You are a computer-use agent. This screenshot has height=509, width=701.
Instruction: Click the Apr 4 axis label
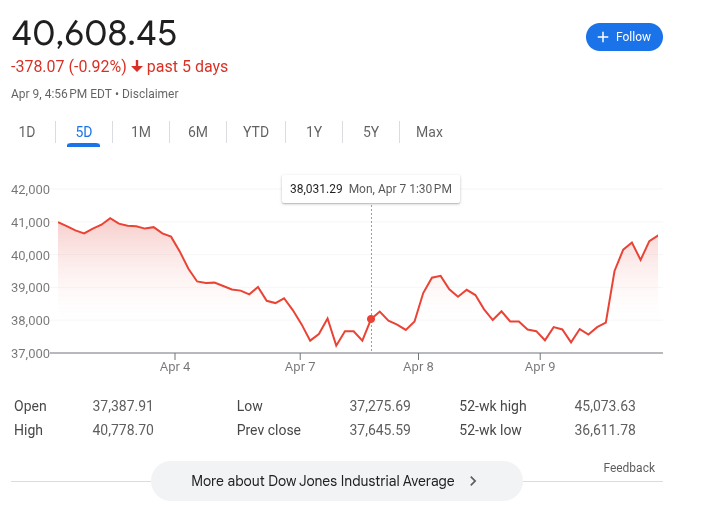coord(175,367)
